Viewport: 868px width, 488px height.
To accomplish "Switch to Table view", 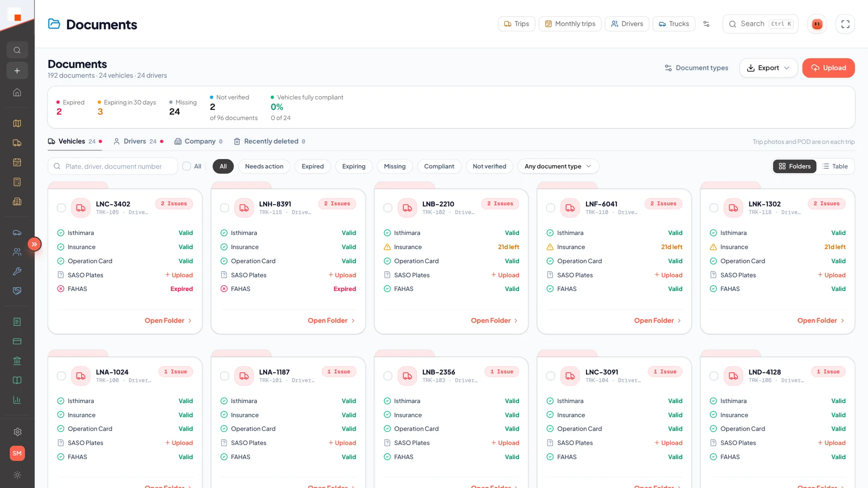I will pyautogui.click(x=835, y=166).
